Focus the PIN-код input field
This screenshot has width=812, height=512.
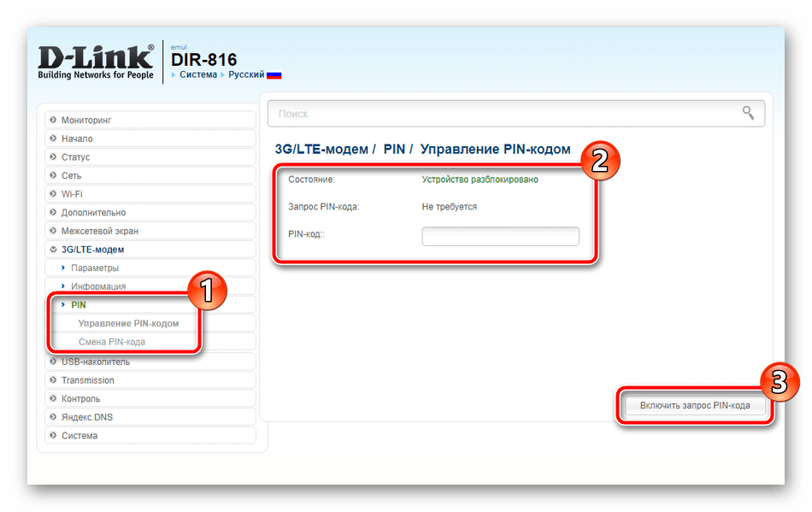[x=500, y=236]
